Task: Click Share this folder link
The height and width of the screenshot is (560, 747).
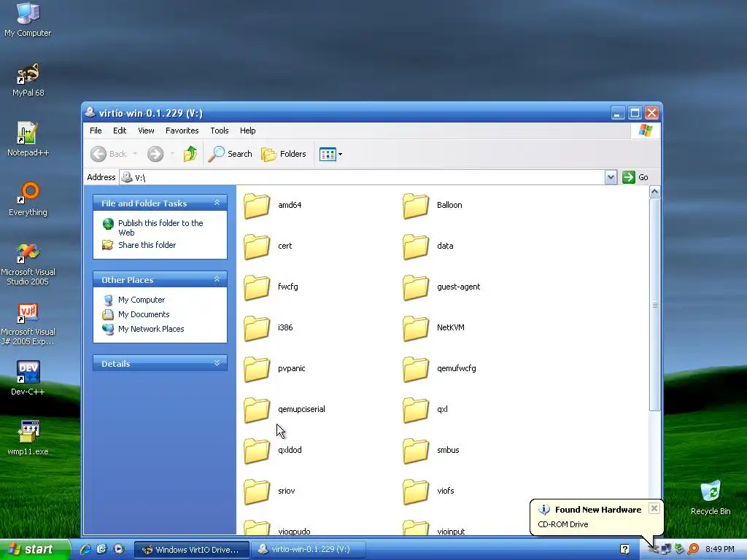Action: tap(147, 245)
